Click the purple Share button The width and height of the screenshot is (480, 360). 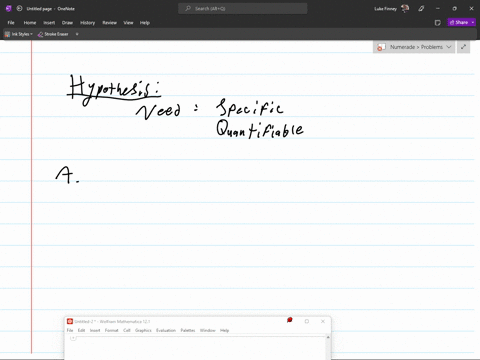[459, 22]
